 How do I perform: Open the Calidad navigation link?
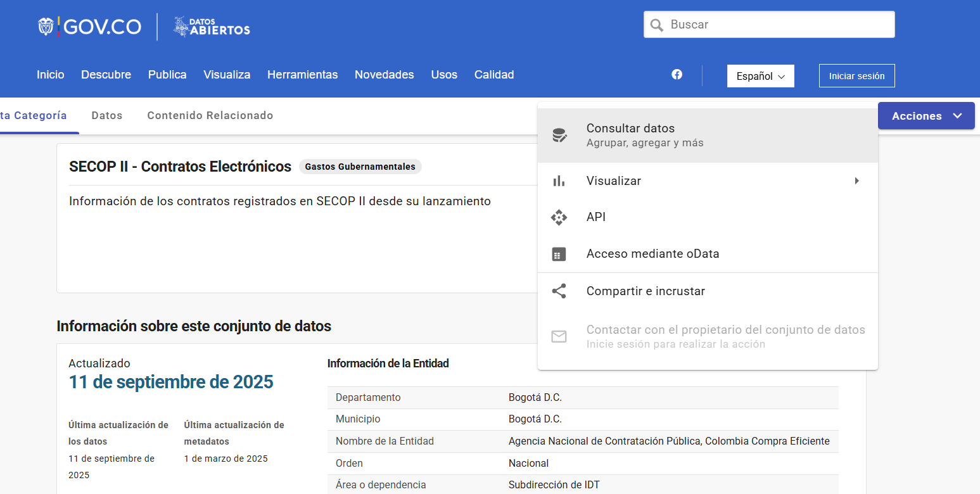click(494, 75)
